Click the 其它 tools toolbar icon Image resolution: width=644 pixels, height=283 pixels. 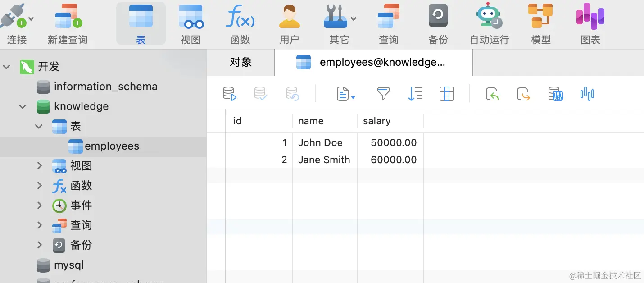335,16
